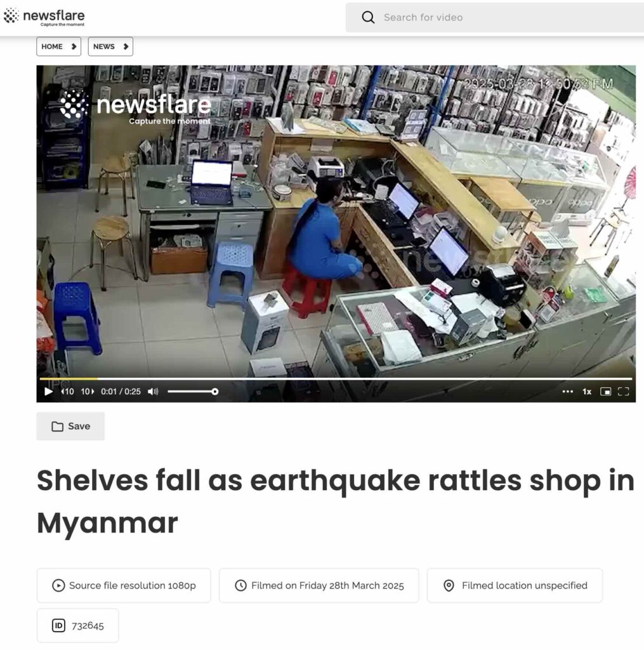
Task: Skip forward 10 seconds
Action: point(88,391)
